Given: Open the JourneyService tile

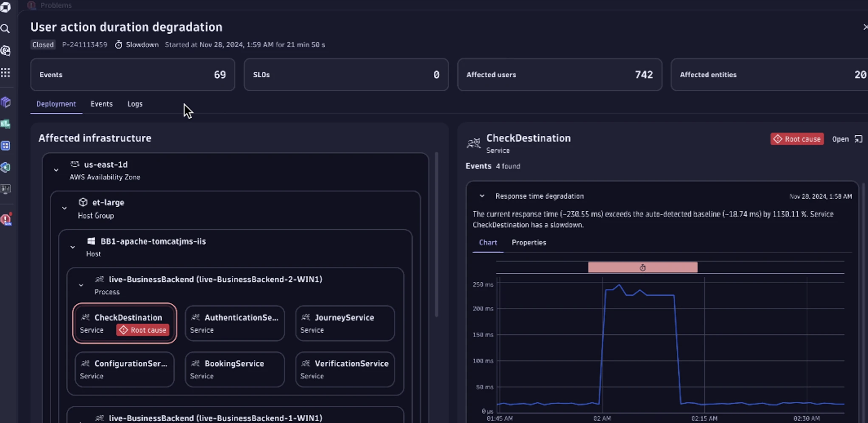Looking at the screenshot, I should coord(344,323).
